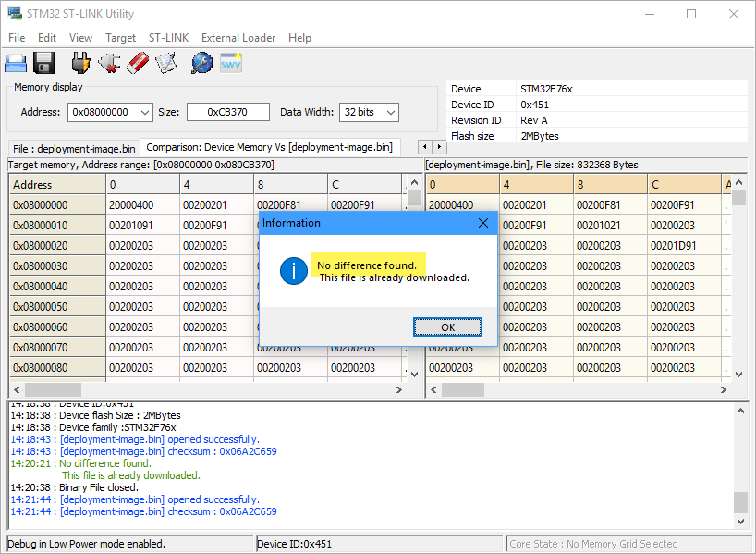756x554 pixels.
Task: Click target memory horizontal scrollbar left arrow
Action: pos(17,389)
